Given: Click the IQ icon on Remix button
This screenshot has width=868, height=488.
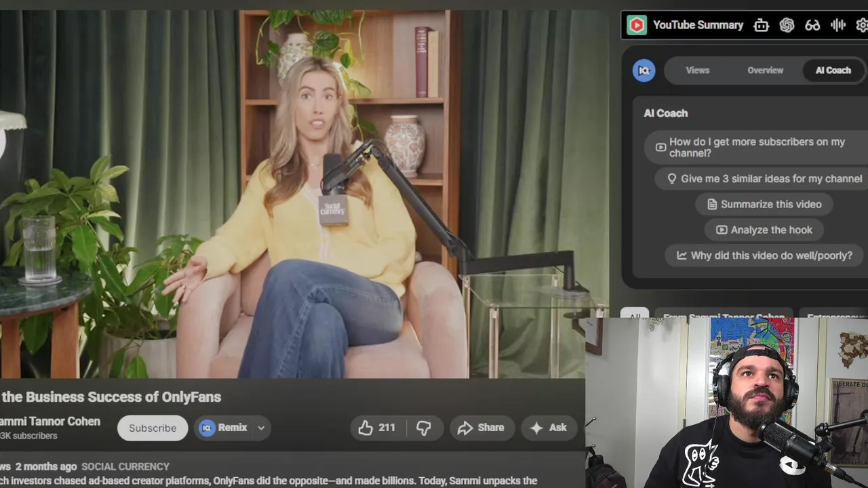Looking at the screenshot, I should click(207, 428).
